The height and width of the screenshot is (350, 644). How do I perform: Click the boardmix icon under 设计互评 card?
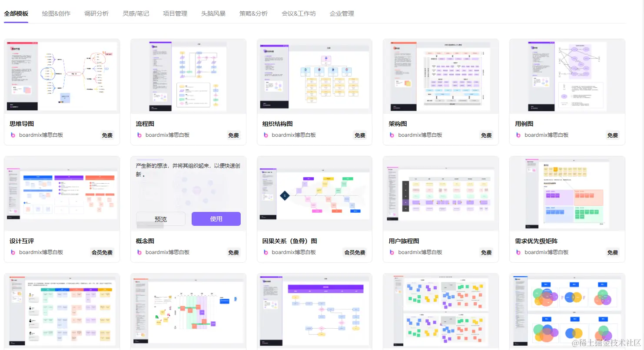(13, 252)
